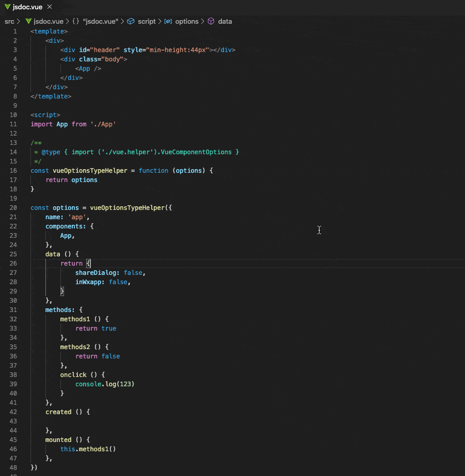Close the jsdoc.vue tab with the X
This screenshot has width=465, height=476.
click(49, 7)
